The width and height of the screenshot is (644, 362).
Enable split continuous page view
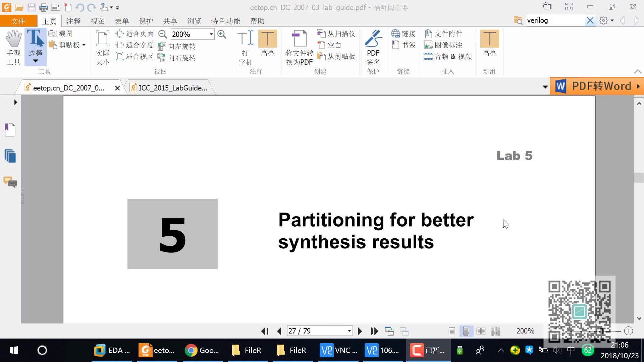(495, 331)
